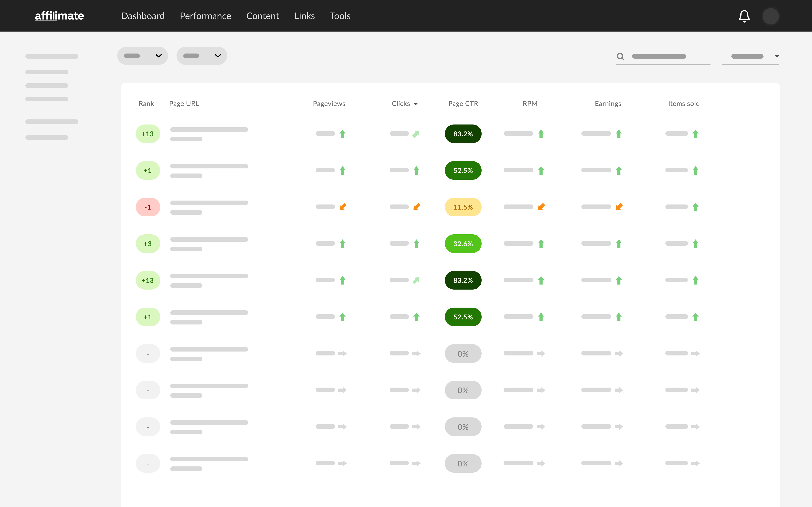Image resolution: width=812 pixels, height=507 pixels.
Task: Click the affilimate logo
Action: (x=59, y=16)
